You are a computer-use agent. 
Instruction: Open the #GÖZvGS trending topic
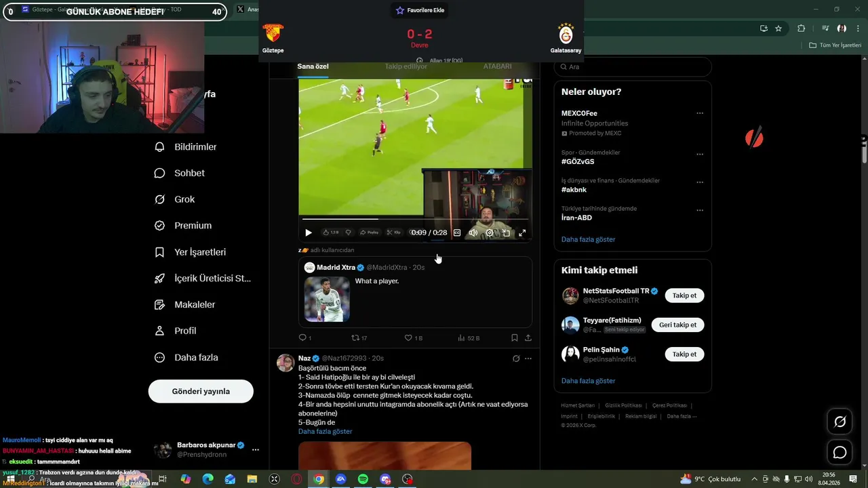point(578,161)
